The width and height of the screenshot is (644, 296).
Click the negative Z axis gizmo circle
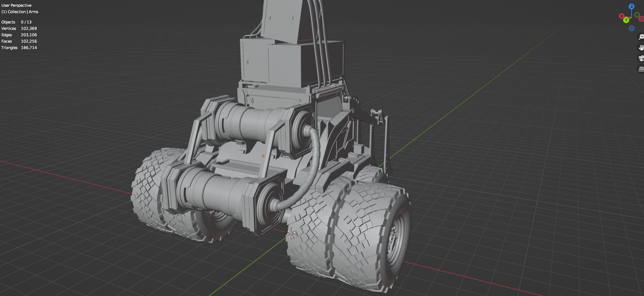point(632,28)
